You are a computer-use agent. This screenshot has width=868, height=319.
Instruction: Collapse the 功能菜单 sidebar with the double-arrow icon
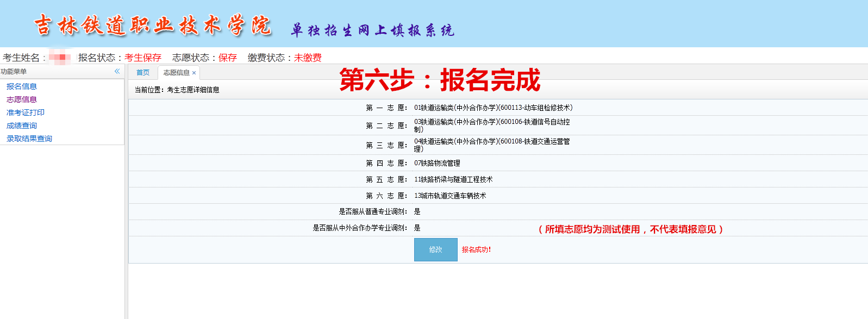pos(117,71)
